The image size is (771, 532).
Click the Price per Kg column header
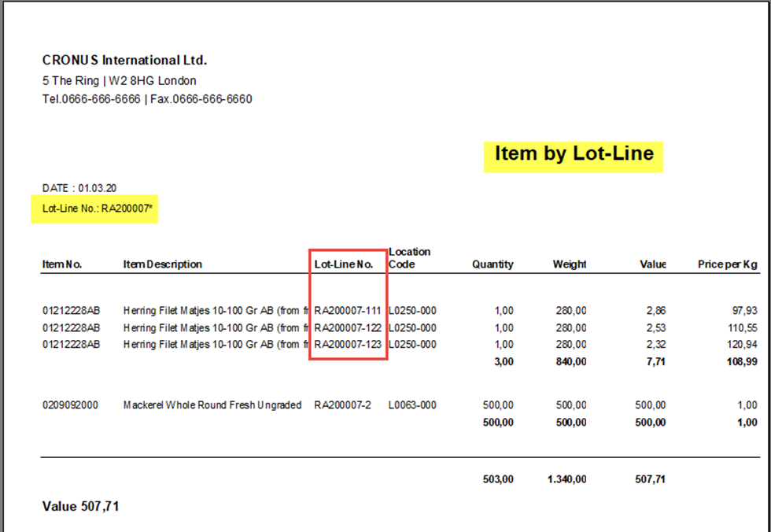[x=728, y=264]
